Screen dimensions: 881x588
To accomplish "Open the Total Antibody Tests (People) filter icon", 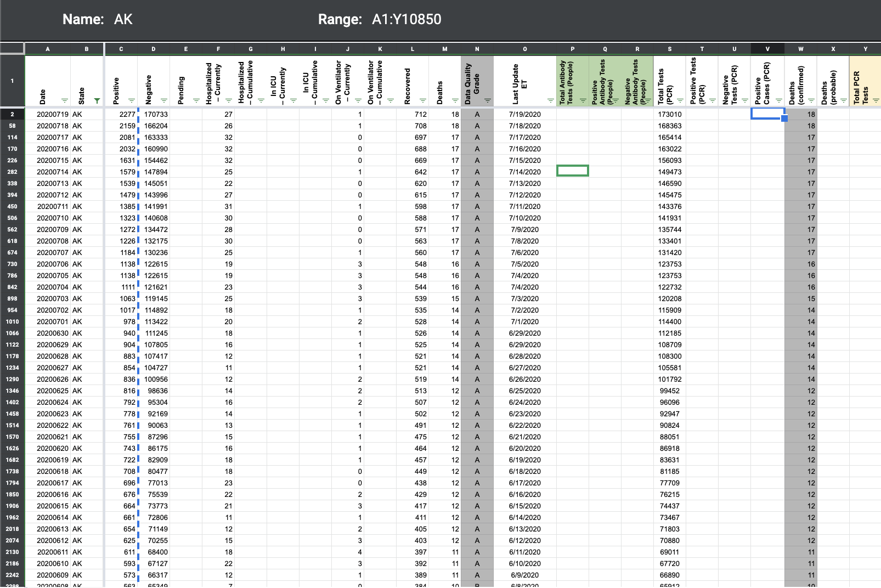I will [x=583, y=100].
